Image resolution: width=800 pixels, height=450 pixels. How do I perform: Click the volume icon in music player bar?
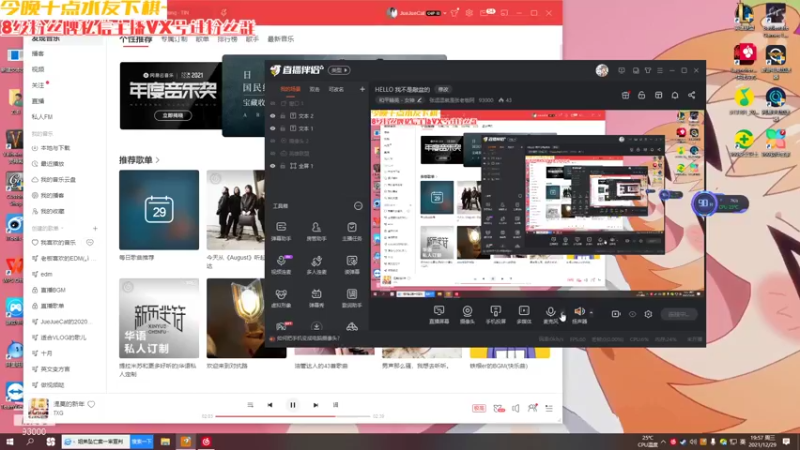(x=516, y=408)
